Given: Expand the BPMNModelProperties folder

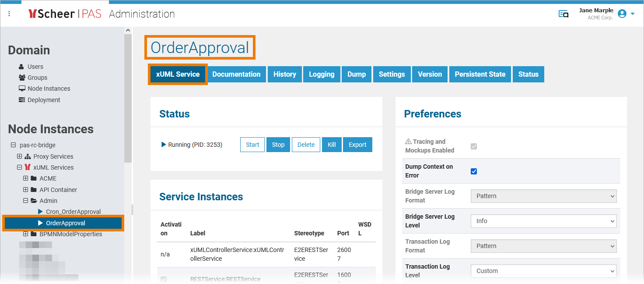Looking at the screenshot, I should [25, 234].
